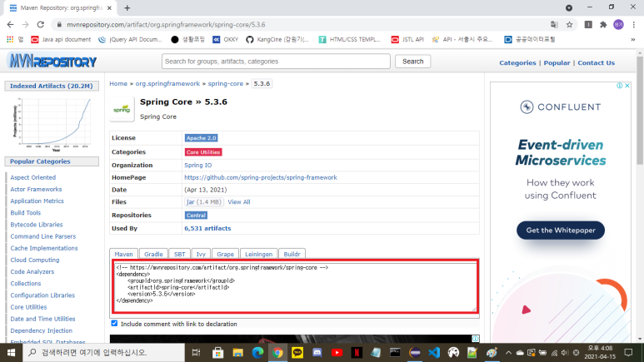This screenshot has width=644, height=362.
Task: Open the JSTL API bookmark
Action: tap(407, 39)
